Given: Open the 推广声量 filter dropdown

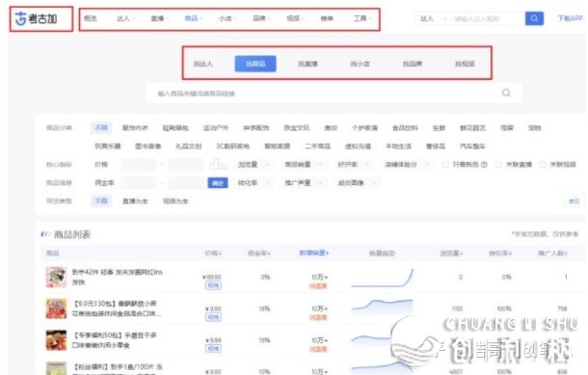Looking at the screenshot, I should [x=303, y=182].
